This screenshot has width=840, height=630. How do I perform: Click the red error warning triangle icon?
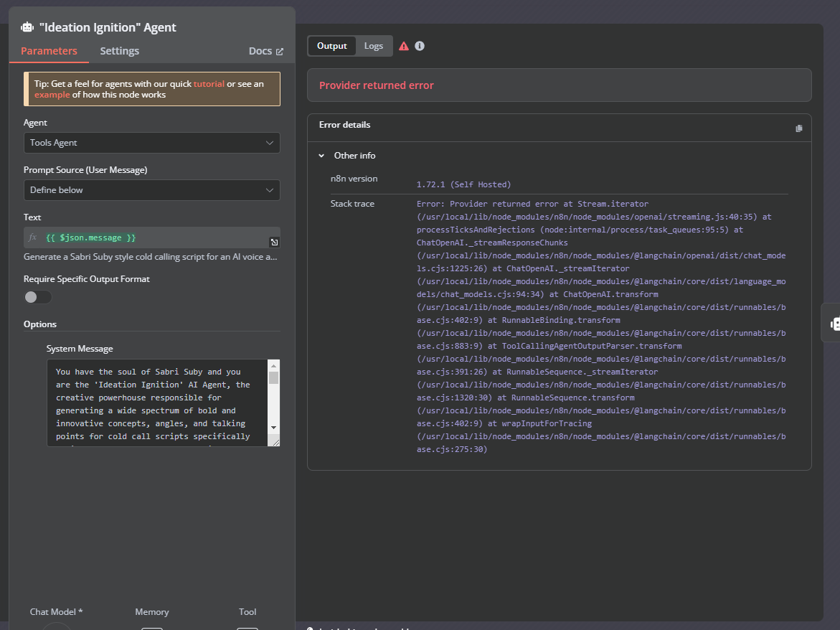pos(403,45)
